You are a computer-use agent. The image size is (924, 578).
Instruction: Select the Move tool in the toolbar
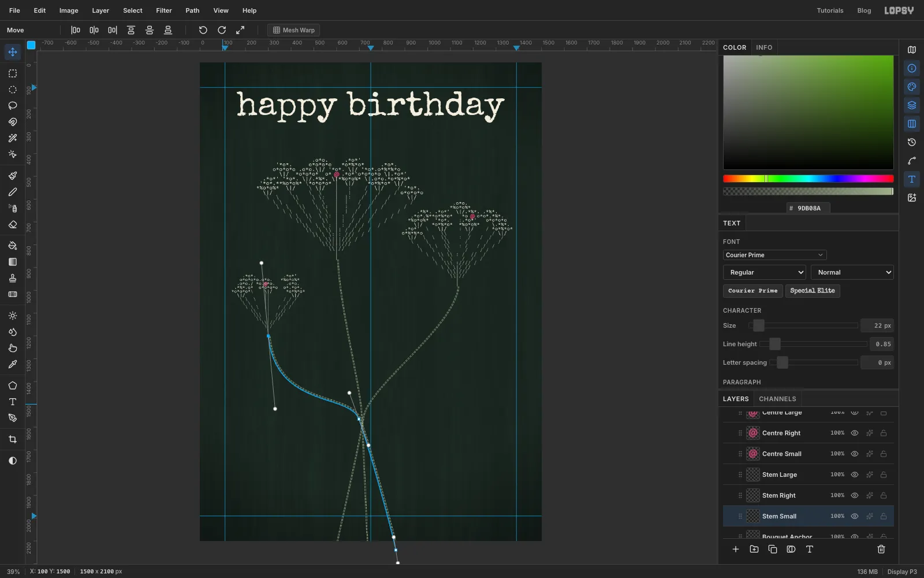[x=12, y=52]
